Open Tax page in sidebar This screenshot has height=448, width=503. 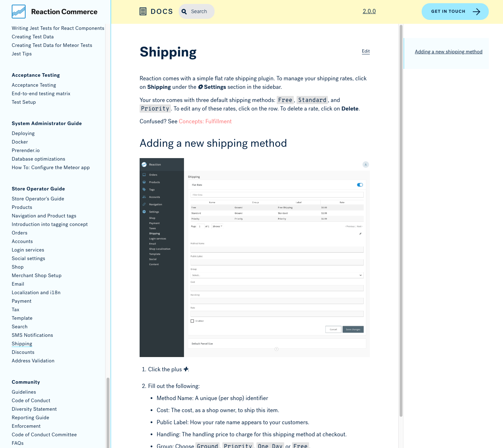[16, 310]
